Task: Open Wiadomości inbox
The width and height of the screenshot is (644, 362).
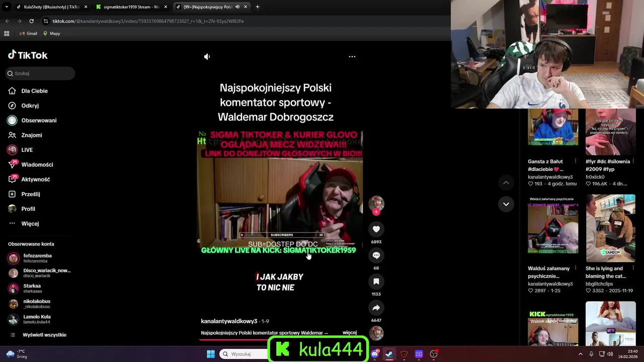Action: [x=37, y=164]
